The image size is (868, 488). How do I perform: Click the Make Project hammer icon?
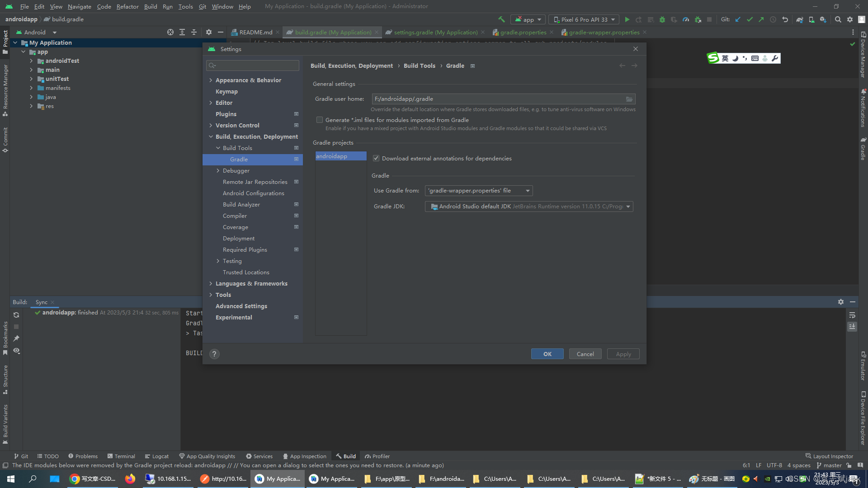pos(501,19)
